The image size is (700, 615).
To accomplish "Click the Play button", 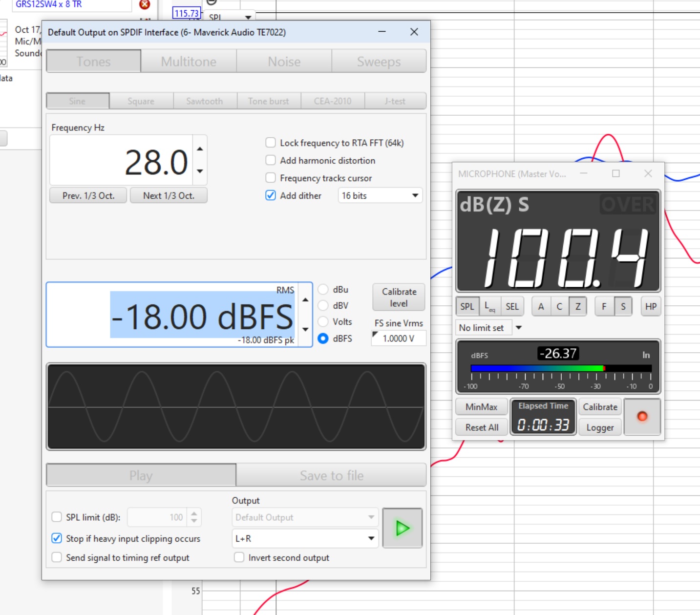I will [x=141, y=475].
